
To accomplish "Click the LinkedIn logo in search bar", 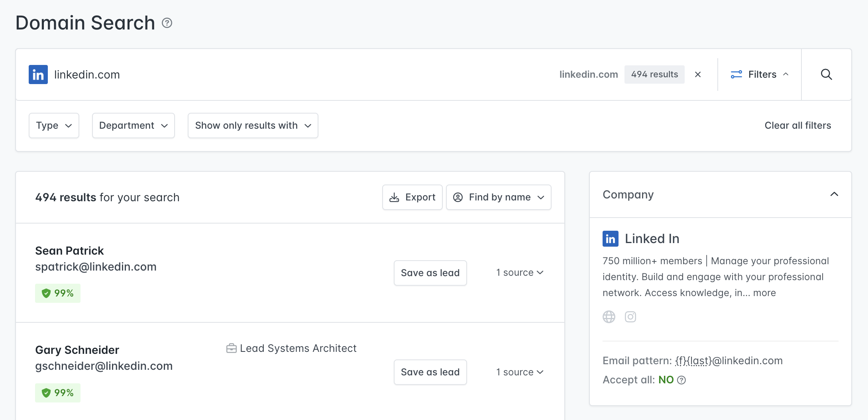I will [38, 75].
